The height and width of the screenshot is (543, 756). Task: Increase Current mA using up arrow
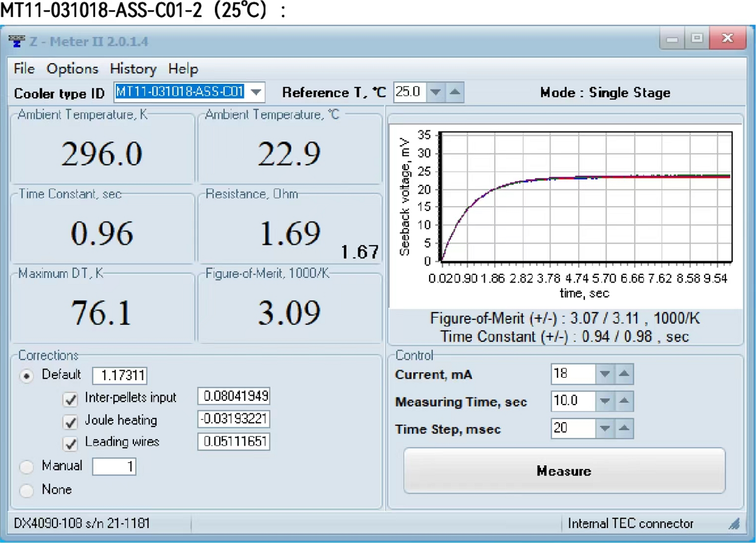[x=624, y=375]
